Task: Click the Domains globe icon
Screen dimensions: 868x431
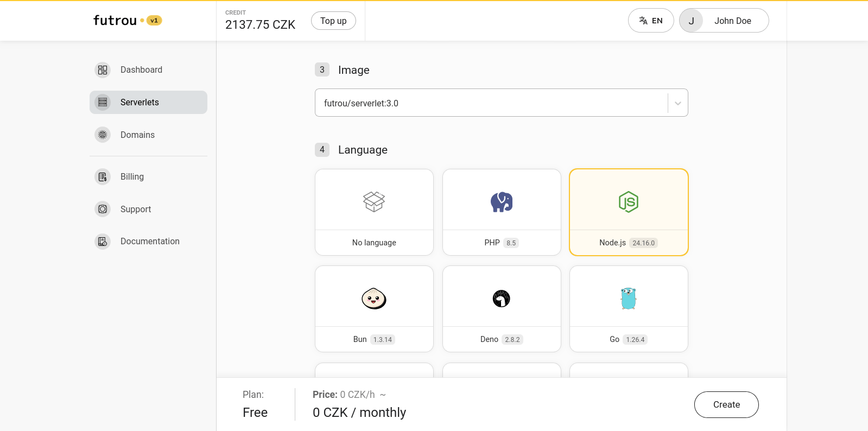Action: tap(103, 135)
